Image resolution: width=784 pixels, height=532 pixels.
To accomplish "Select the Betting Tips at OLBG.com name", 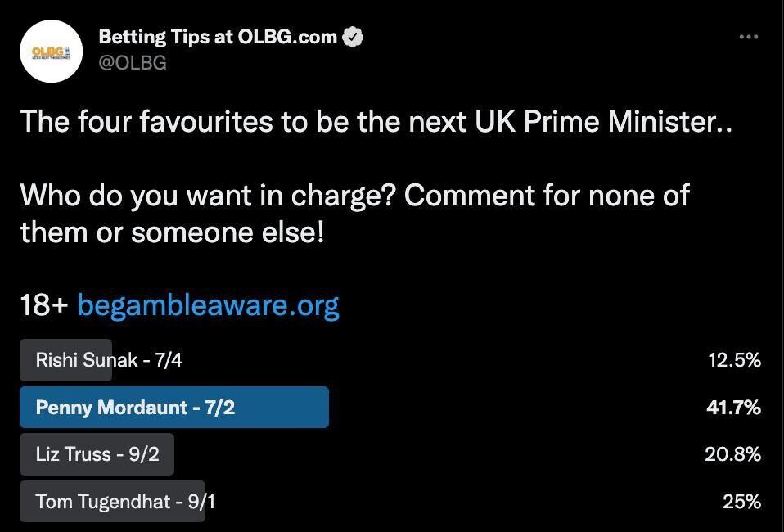I will [218, 36].
